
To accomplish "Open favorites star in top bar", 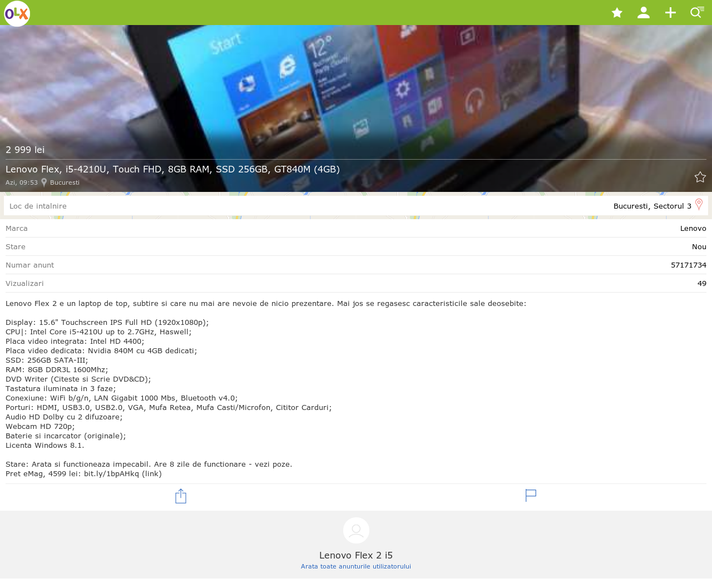I will click(x=617, y=13).
